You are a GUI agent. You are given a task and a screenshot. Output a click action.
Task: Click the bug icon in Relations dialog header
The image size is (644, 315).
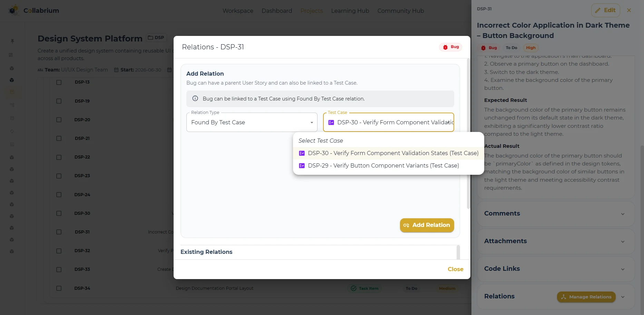(x=446, y=47)
